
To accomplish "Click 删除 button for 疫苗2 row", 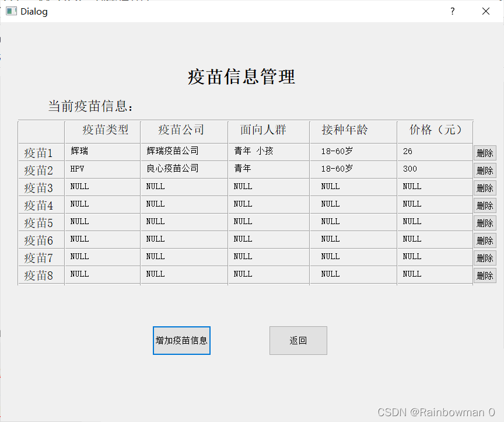I will click(x=485, y=170).
